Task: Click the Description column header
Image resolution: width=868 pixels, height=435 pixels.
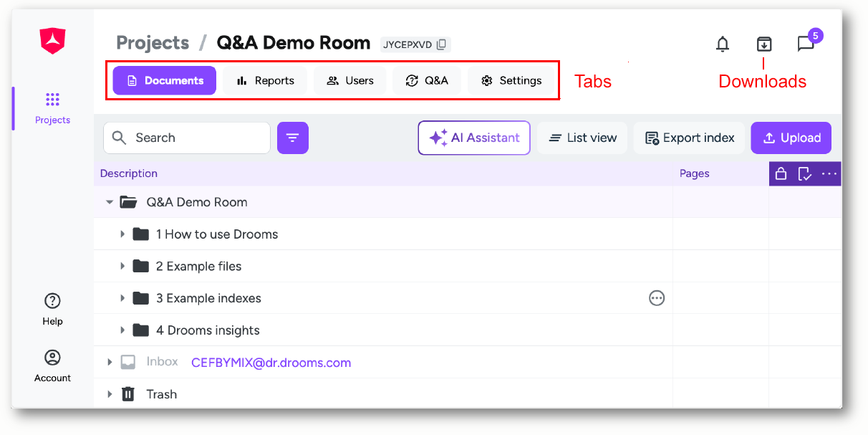Action: click(129, 173)
